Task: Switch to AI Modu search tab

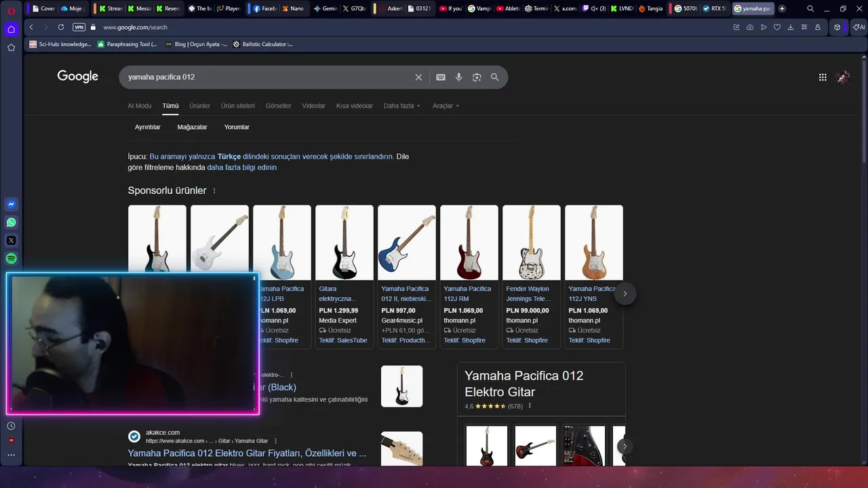Action: pos(140,106)
